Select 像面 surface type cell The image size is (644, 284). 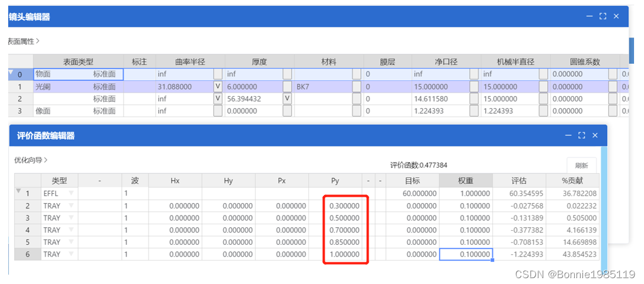pos(78,111)
